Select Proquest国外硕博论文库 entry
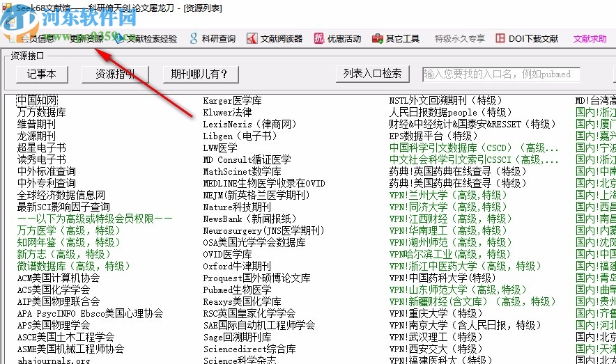 (256, 278)
